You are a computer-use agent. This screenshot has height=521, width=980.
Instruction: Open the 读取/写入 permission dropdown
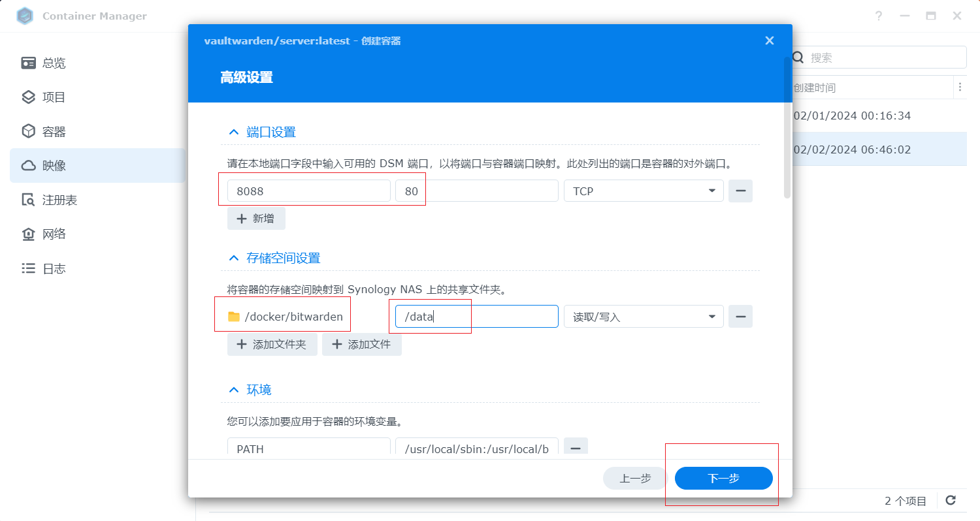pos(644,317)
